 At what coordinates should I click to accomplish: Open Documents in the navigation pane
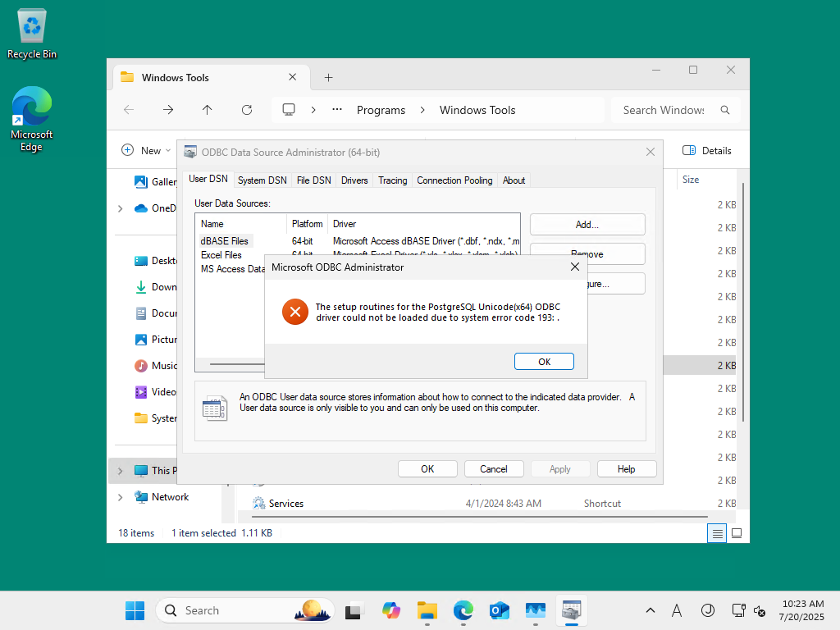[x=155, y=313]
